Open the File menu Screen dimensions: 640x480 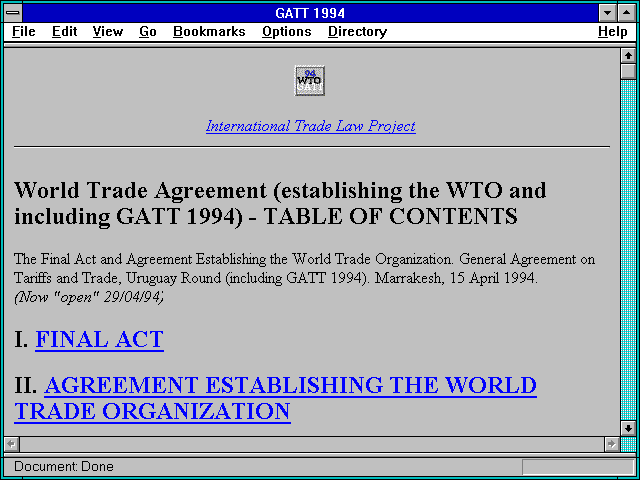point(24,32)
